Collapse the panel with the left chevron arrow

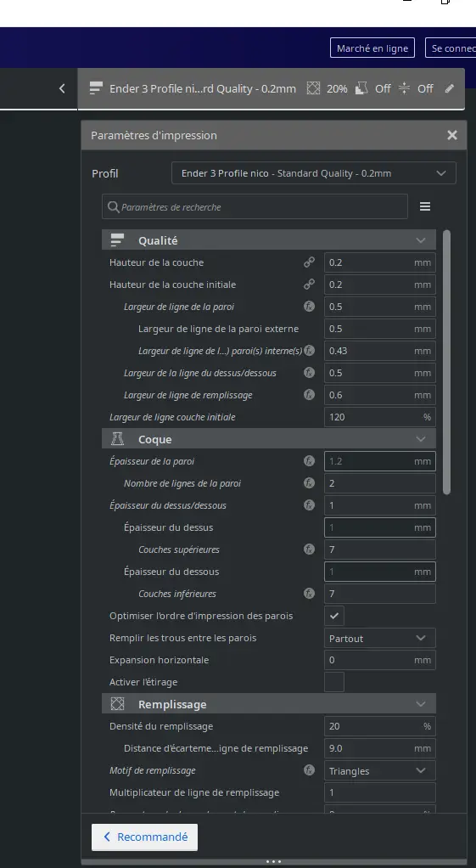(61, 88)
